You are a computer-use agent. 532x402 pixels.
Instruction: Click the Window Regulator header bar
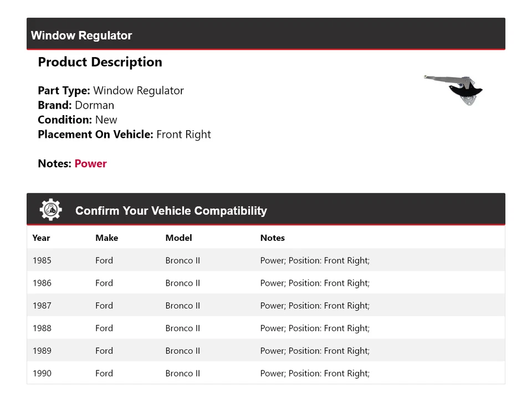[266, 34]
